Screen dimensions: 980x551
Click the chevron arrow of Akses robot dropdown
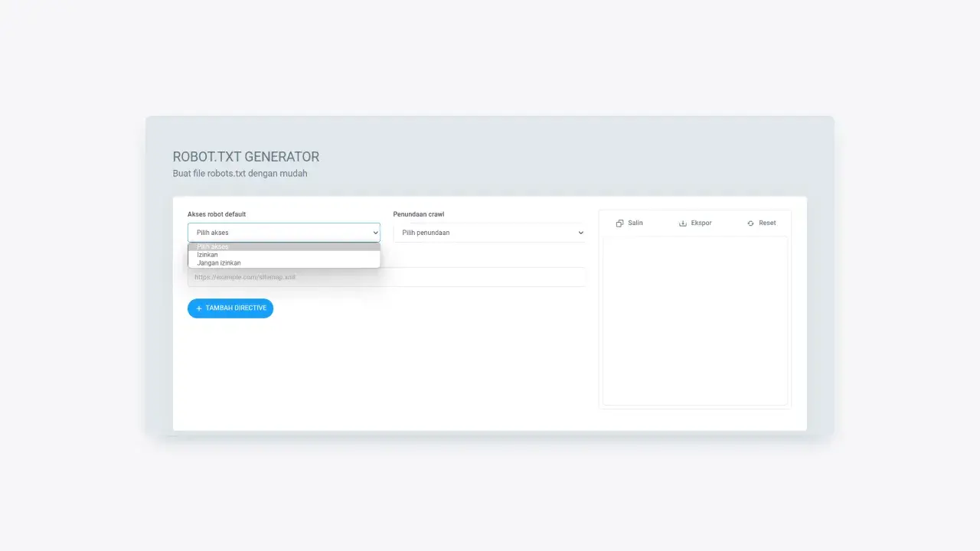pos(375,233)
